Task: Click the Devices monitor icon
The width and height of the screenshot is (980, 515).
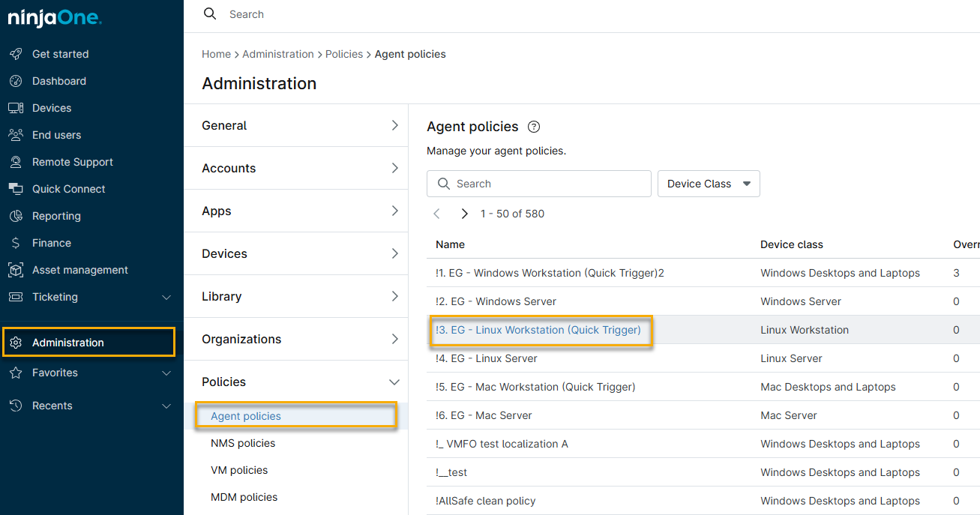Action: point(16,108)
